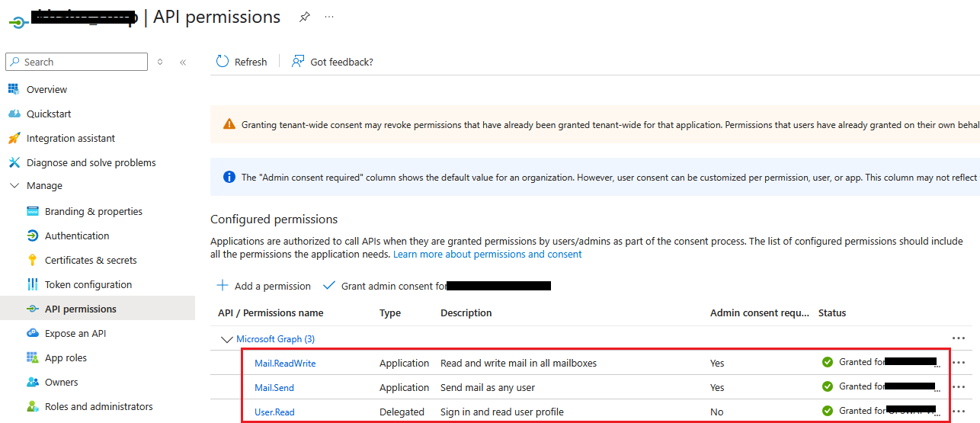Open the Microsoft Graph group ellipsis menu
The image size is (980, 423).
(959, 338)
